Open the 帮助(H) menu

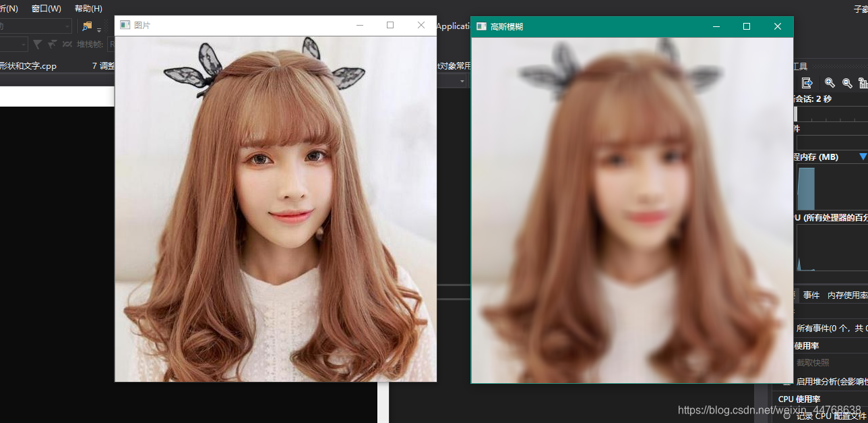(x=88, y=9)
